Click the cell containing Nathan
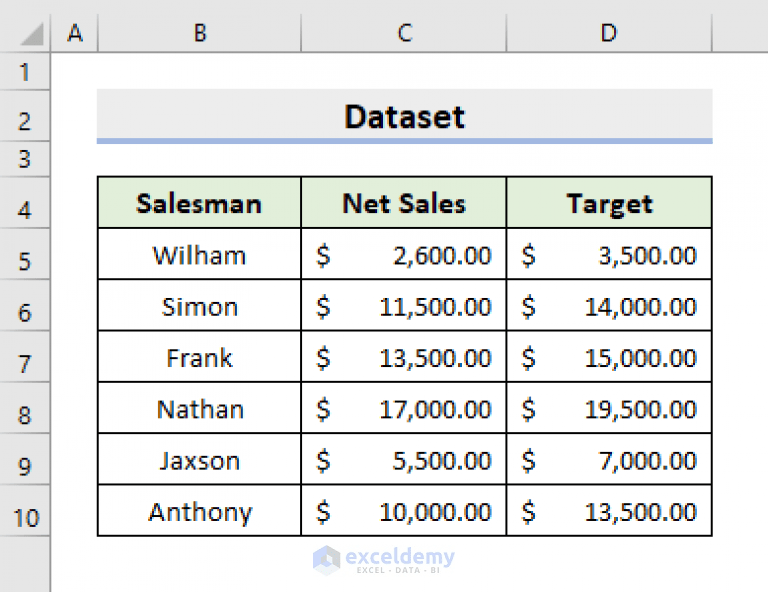 (199, 409)
